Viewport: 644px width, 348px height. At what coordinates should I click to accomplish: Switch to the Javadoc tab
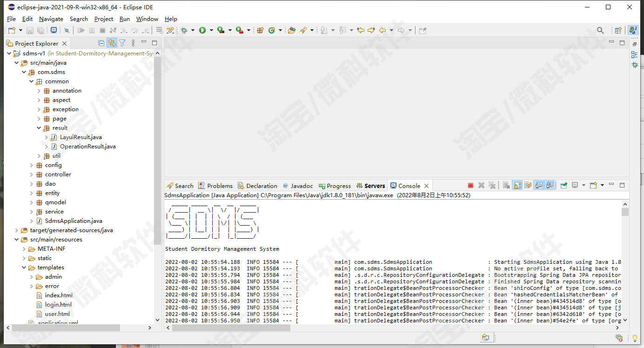click(x=298, y=186)
